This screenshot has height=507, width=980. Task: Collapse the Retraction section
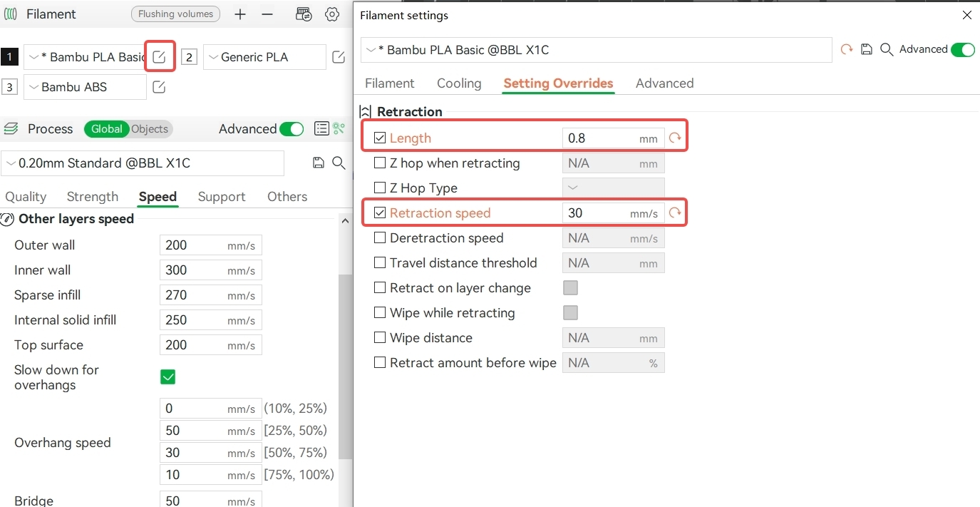(x=366, y=112)
